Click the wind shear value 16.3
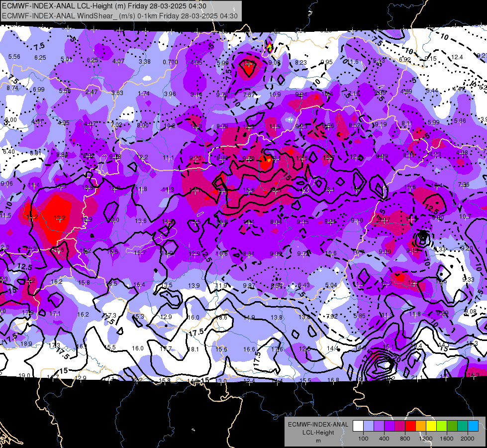This screenshot has width=487, height=448. (x=473, y=375)
